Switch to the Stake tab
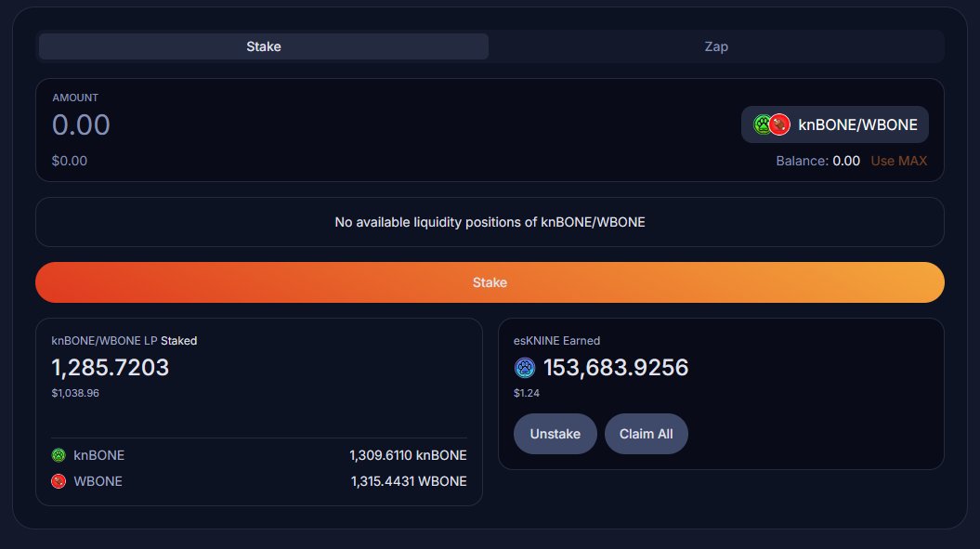This screenshot has width=980, height=549. pyautogui.click(x=263, y=46)
